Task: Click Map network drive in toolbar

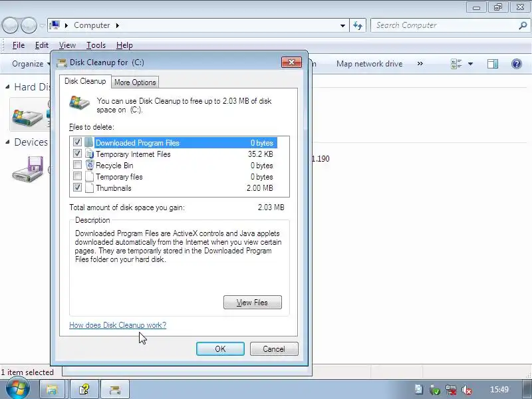Action: coord(370,64)
